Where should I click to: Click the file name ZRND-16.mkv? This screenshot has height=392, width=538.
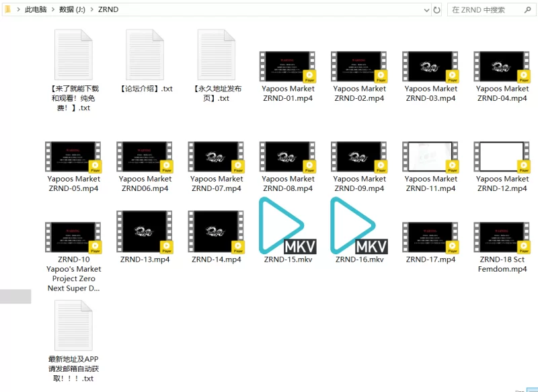(359, 260)
